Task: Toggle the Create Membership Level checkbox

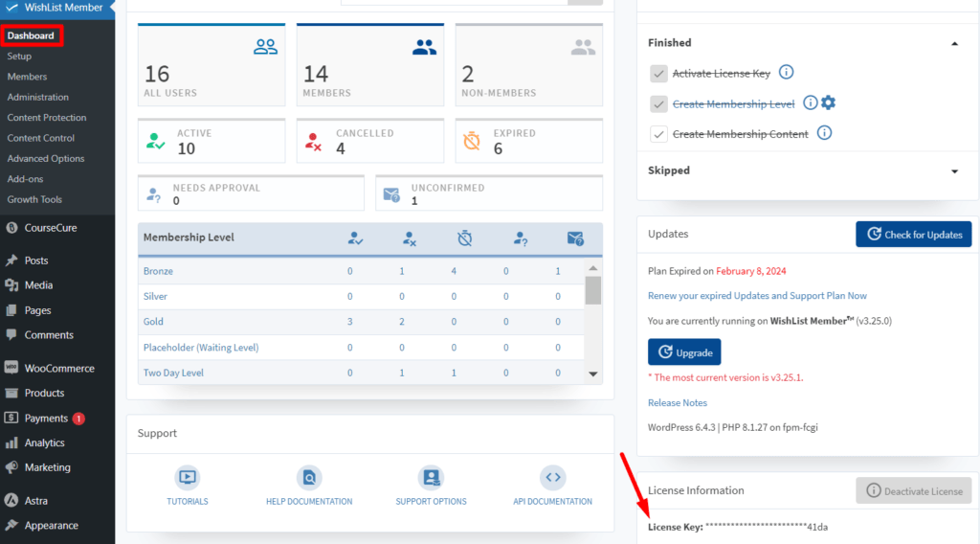Action: click(x=658, y=103)
